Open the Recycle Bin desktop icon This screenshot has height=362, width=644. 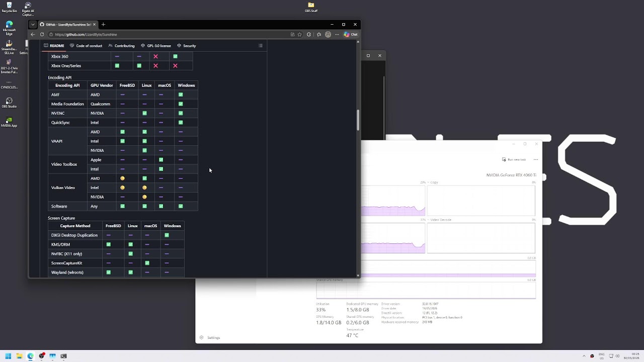pyautogui.click(x=9, y=7)
